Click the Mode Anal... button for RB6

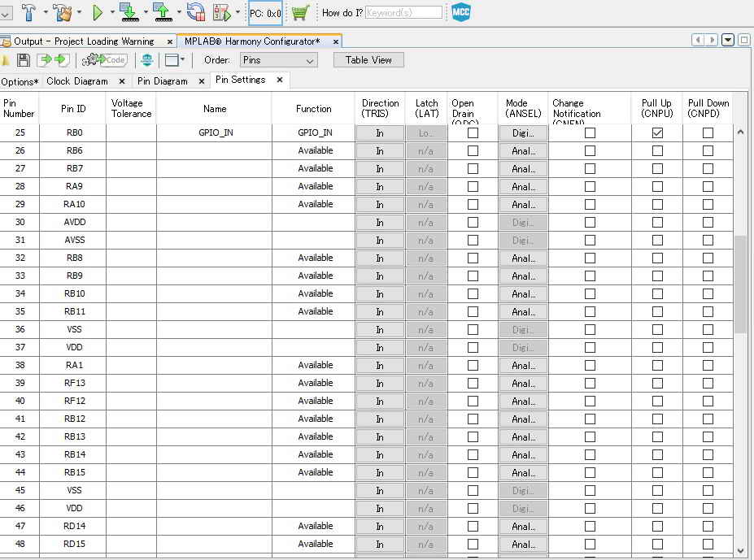(x=523, y=151)
